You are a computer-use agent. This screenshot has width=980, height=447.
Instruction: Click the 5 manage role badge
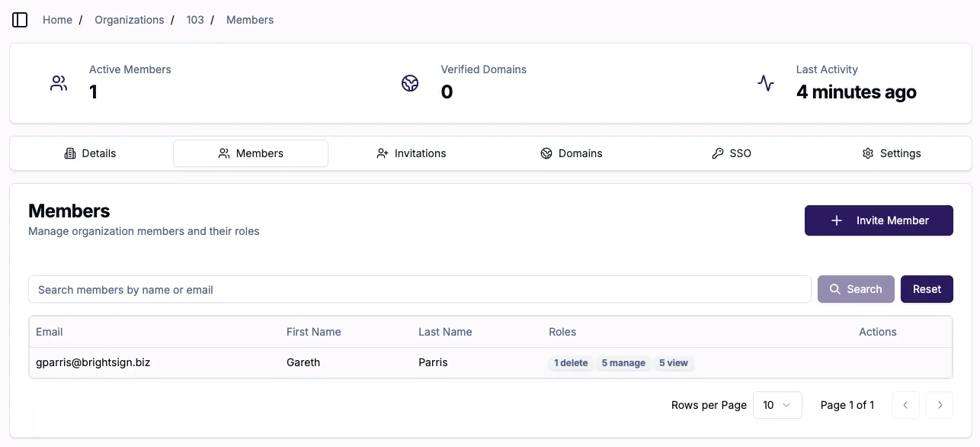pos(623,363)
